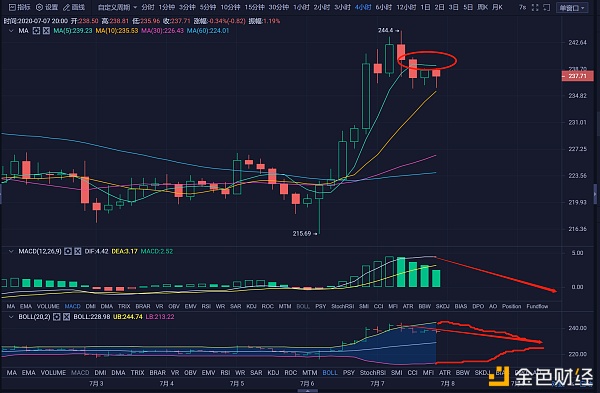Click the 7s refresh countdown indicator
The image size is (600, 393).
522,7
